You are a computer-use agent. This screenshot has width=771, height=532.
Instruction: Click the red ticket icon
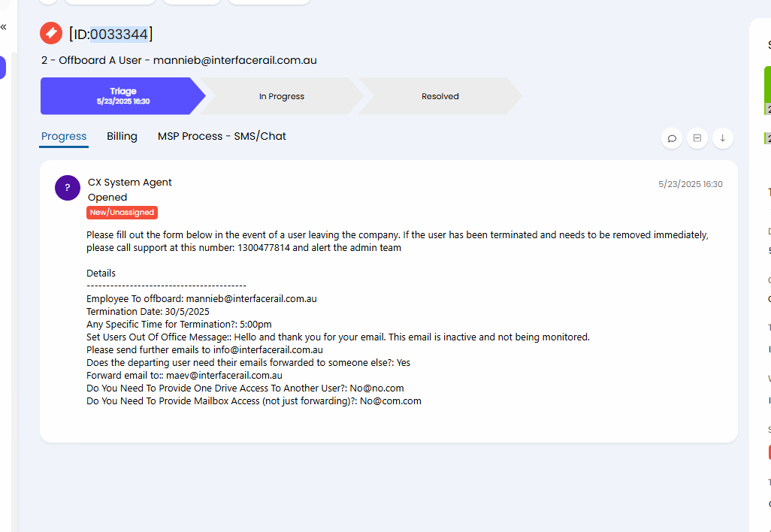tap(51, 33)
